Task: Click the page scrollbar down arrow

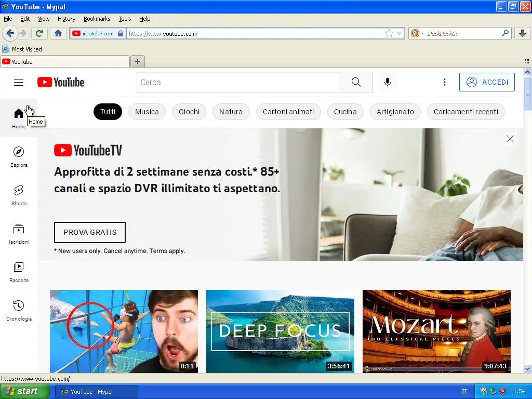Action: click(x=527, y=369)
